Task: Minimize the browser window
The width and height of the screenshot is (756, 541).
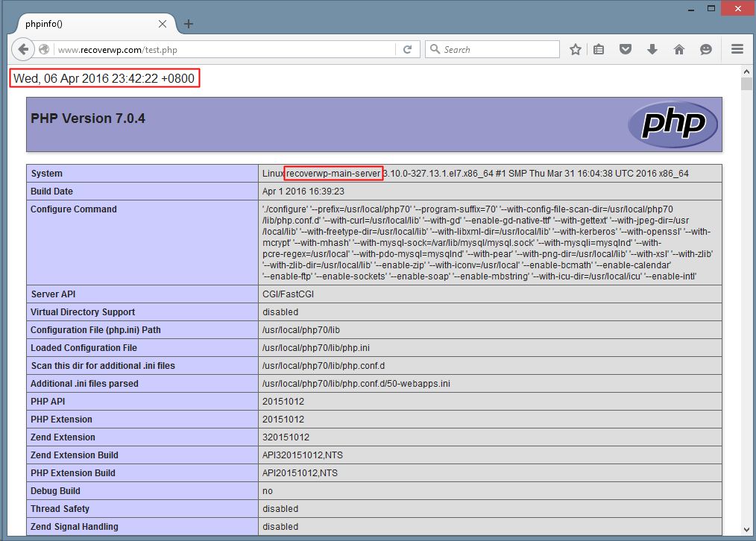Action: click(x=691, y=9)
